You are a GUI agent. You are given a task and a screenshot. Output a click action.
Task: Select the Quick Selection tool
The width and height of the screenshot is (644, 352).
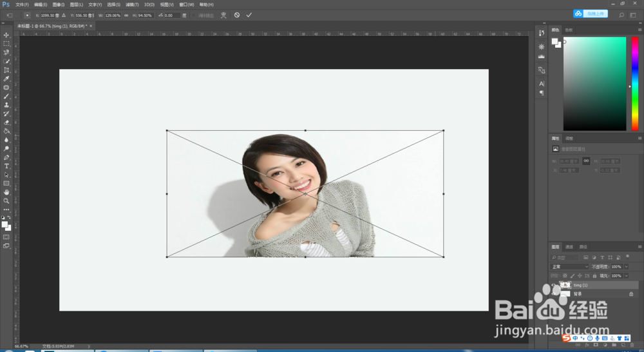[6, 61]
